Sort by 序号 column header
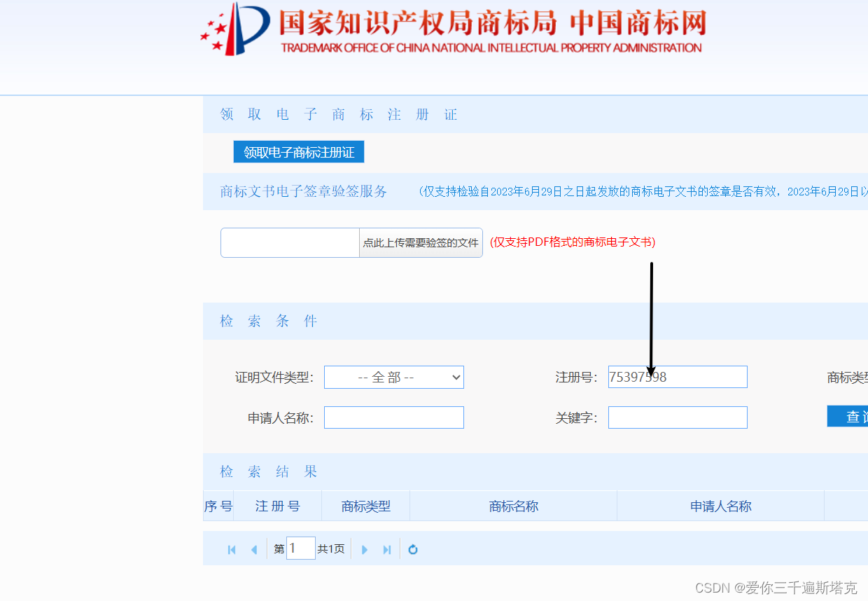 click(x=218, y=506)
